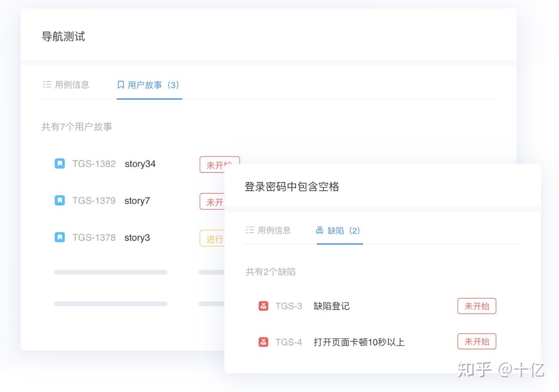Click the bookmark icon on the 用户故事 tab
Viewport: 559px width, 392px height.
120,84
